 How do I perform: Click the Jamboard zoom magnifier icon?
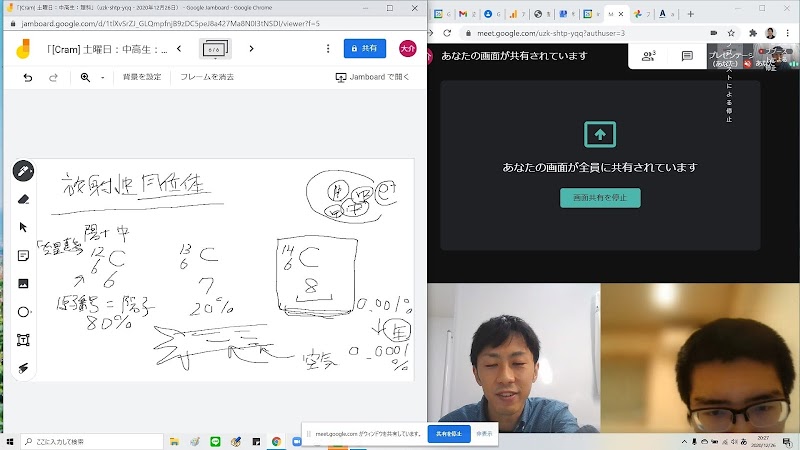coord(85,78)
